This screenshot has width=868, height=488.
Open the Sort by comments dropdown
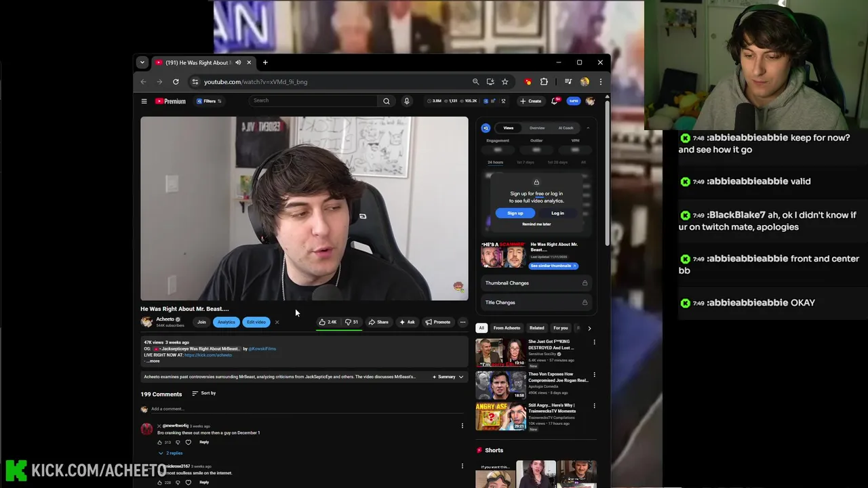tap(204, 393)
